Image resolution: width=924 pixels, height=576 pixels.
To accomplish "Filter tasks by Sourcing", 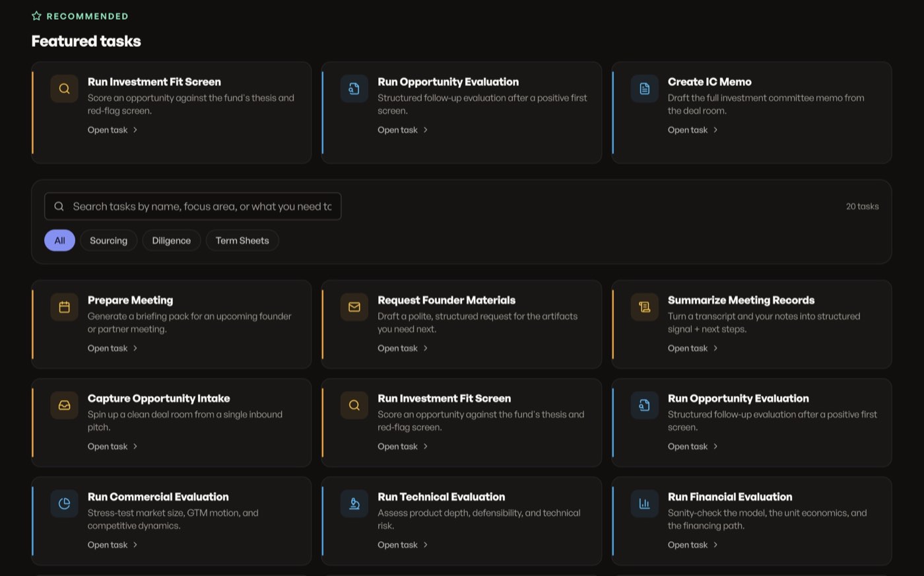I will [108, 240].
